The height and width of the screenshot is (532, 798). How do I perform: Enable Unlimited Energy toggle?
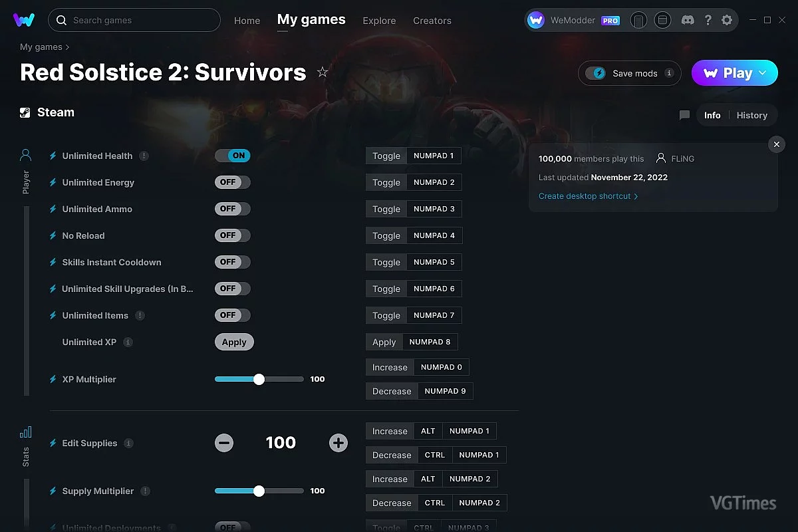click(x=233, y=182)
